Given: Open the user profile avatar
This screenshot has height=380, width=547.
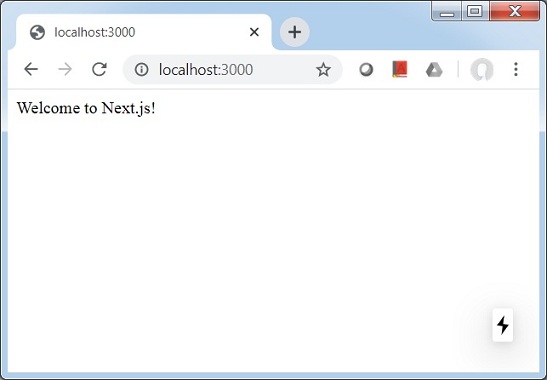Looking at the screenshot, I should (x=481, y=69).
